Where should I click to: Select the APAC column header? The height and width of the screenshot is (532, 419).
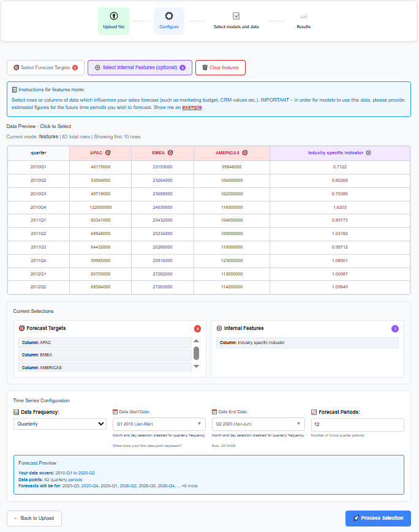tap(100, 153)
